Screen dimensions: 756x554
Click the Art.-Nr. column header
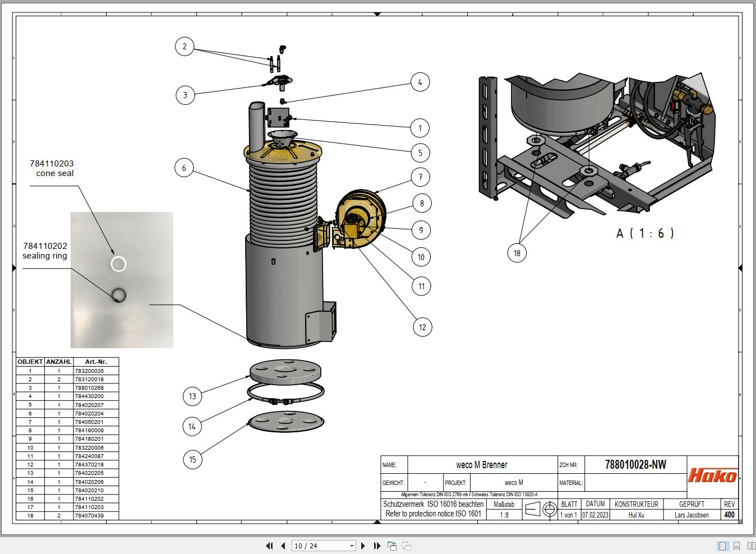click(x=95, y=362)
